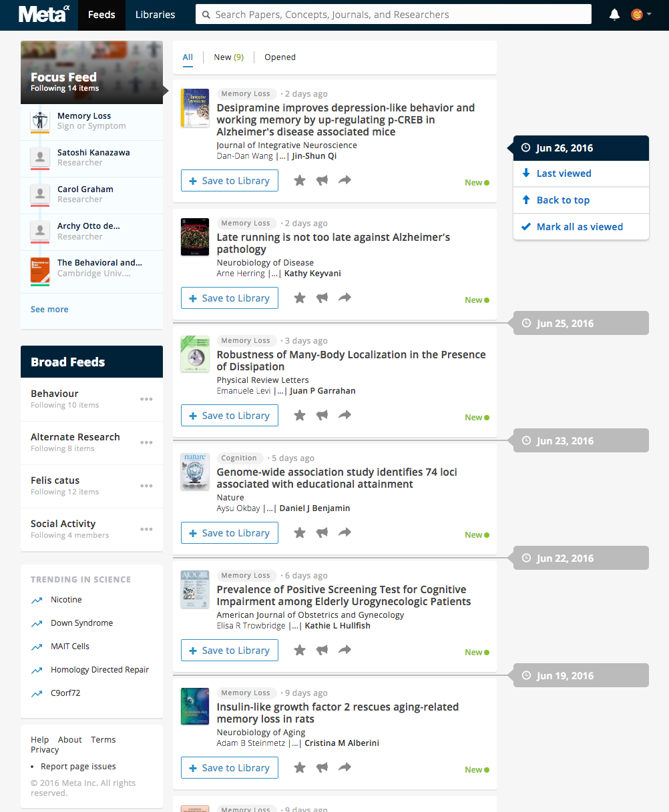
Task: Share the Cognitive Impairment Urogynecologic paper
Action: 345,650
